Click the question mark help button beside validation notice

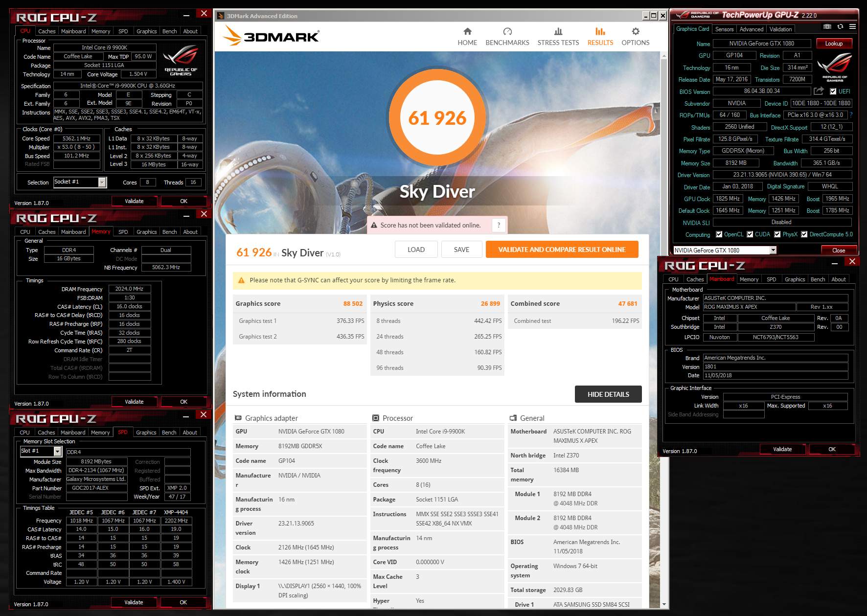(x=499, y=225)
